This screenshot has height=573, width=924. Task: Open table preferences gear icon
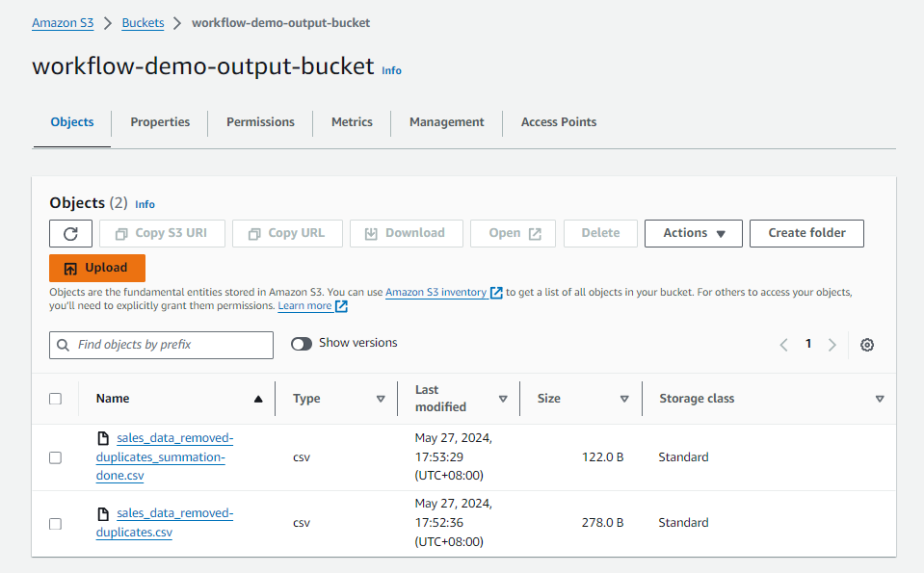coord(867,345)
